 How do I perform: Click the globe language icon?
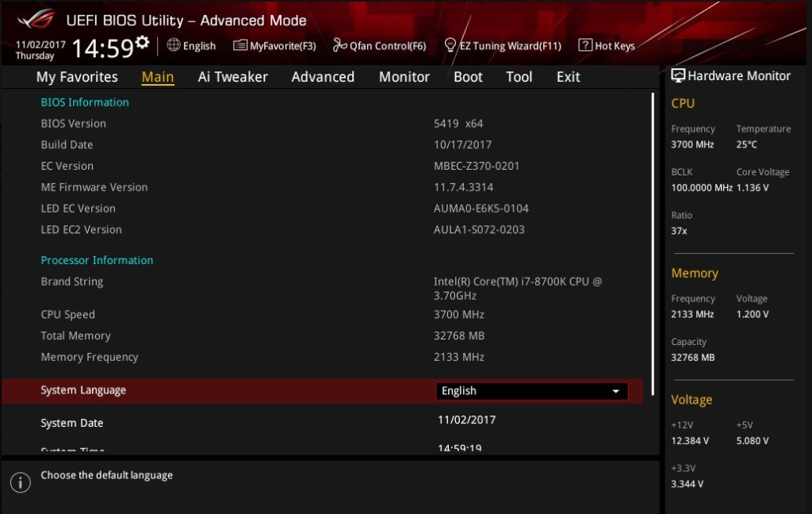(x=174, y=45)
